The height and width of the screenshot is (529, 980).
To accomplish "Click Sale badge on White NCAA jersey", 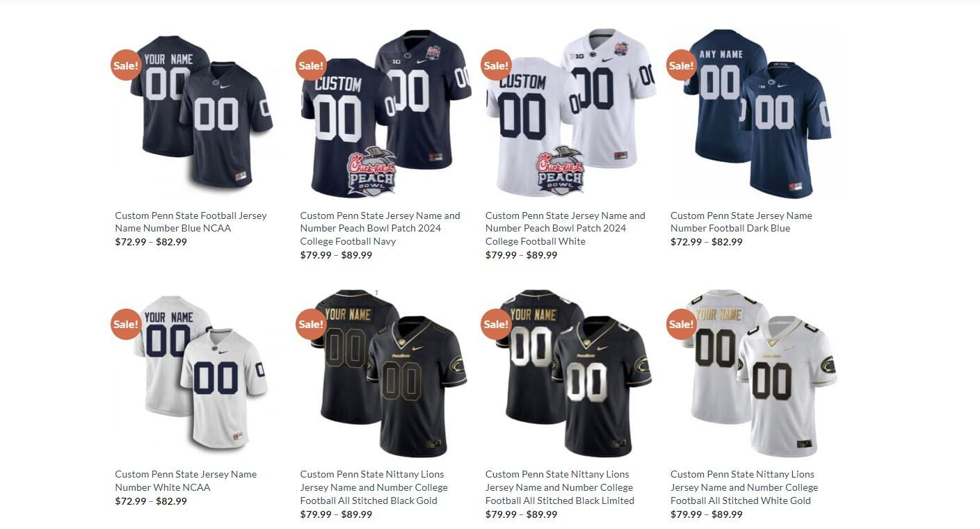I will point(126,324).
